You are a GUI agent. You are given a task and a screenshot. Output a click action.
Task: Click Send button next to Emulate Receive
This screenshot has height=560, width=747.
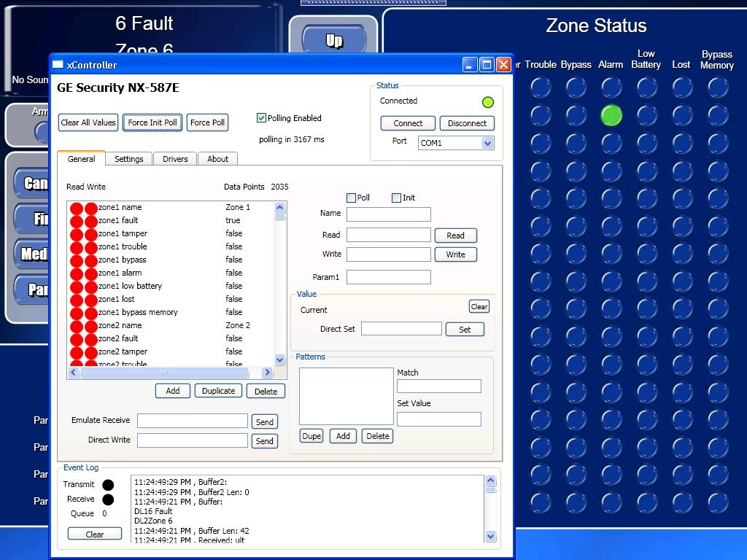pos(264,422)
